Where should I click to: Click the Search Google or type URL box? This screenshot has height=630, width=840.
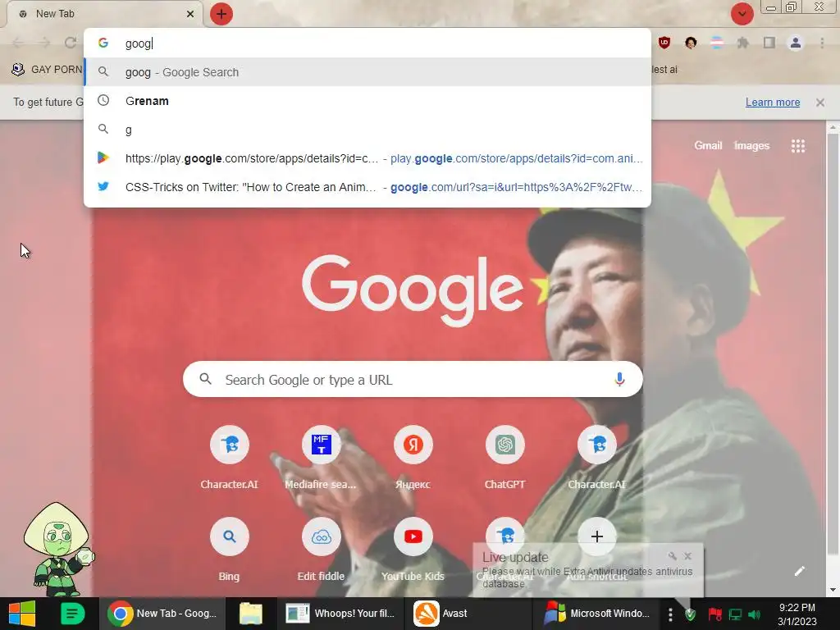413,379
